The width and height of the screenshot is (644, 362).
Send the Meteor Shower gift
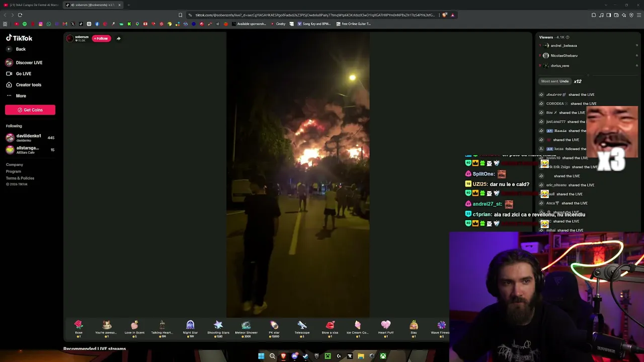coord(246,328)
